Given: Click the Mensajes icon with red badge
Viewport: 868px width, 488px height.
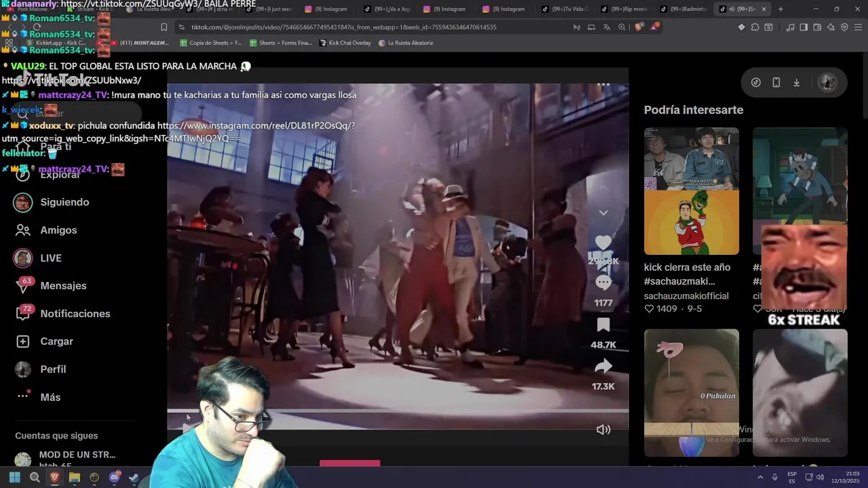Looking at the screenshot, I should pos(23,286).
